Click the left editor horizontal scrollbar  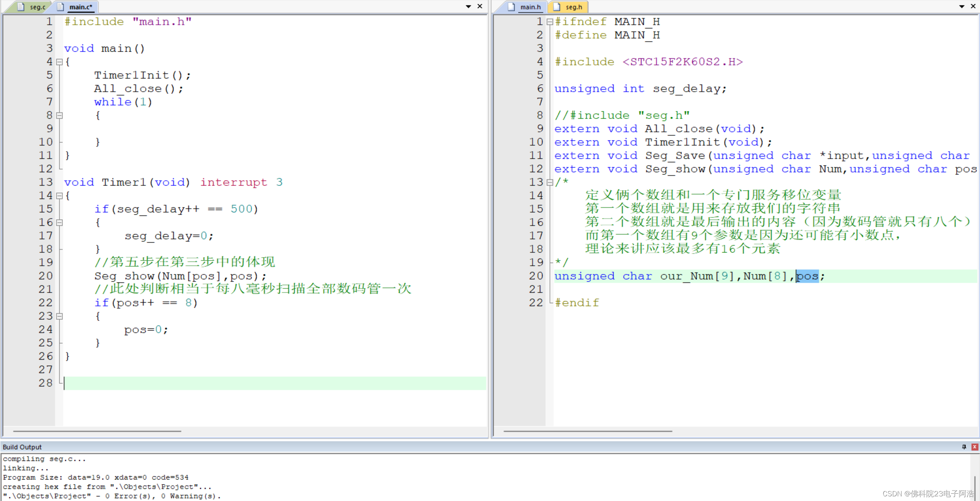(x=97, y=431)
